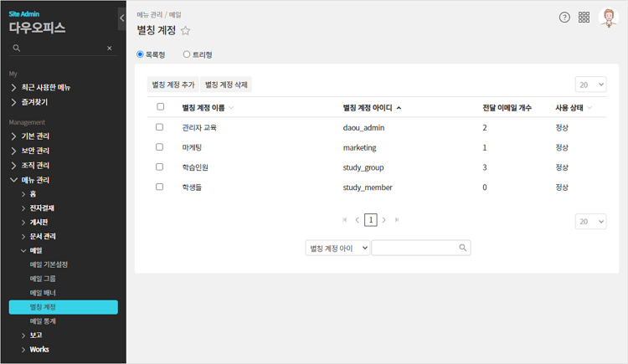Image resolution: width=628 pixels, height=364 pixels.
Task: Collapse the sidebar with the arrow icon
Action: pyautogui.click(x=122, y=18)
